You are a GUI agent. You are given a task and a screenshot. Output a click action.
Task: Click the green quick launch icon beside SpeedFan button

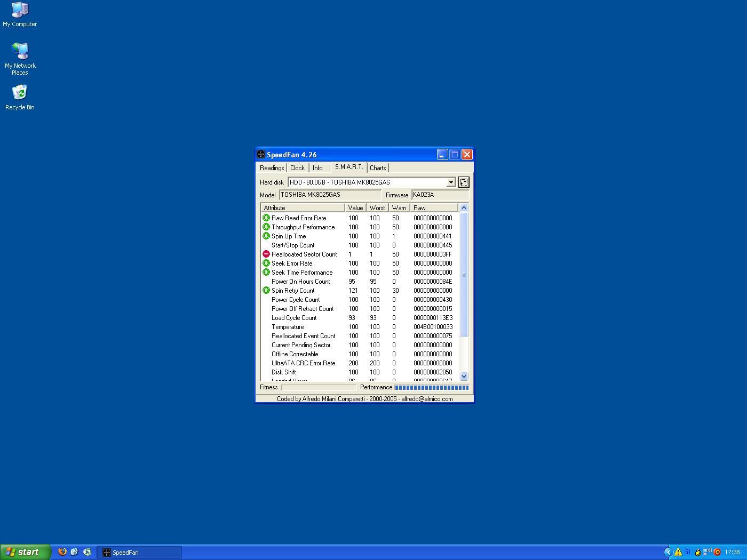(x=87, y=552)
